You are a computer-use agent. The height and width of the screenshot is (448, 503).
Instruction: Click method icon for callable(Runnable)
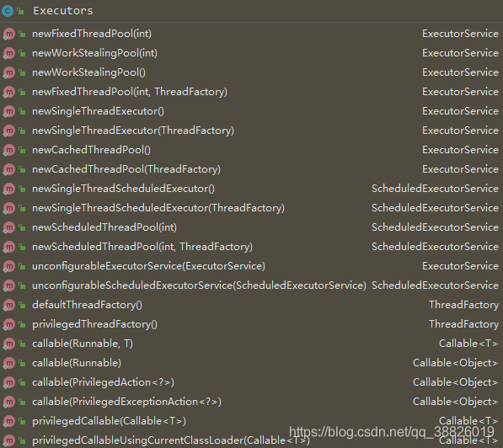coord(9,363)
